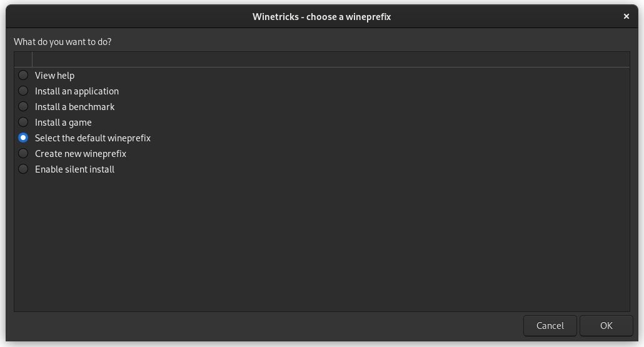Screen dimensions: 644x347
Task: Click the wide blank second column header
Action: tap(330, 59)
